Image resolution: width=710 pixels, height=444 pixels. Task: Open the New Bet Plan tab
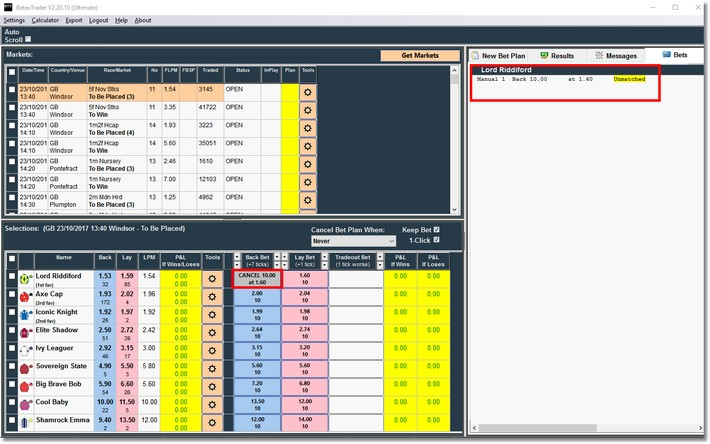coord(500,56)
